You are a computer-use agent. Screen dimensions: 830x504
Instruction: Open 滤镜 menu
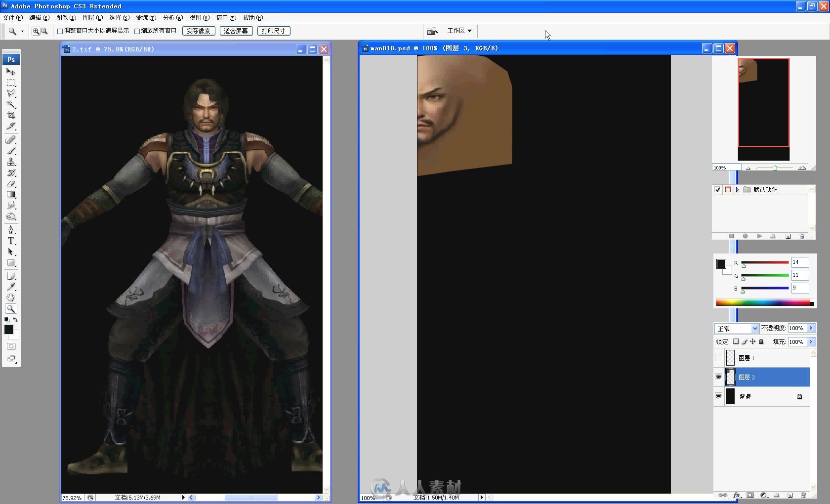pyautogui.click(x=146, y=18)
